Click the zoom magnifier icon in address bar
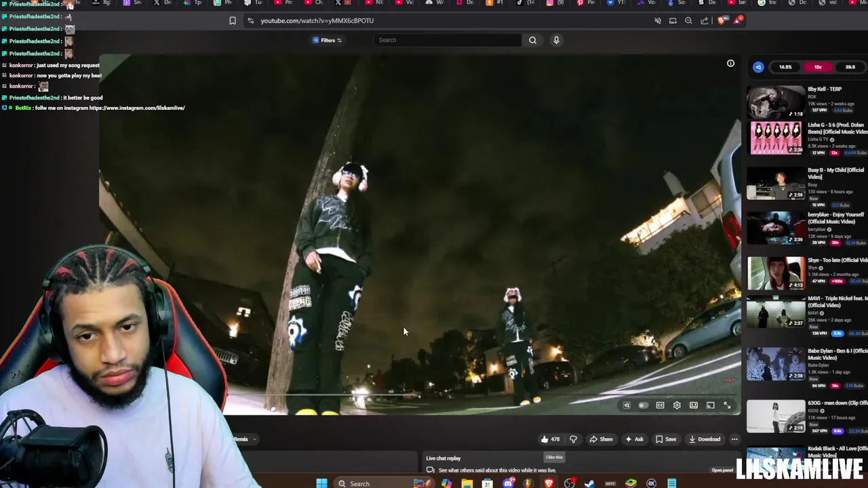Screen dimensions: 868x488 688,20
